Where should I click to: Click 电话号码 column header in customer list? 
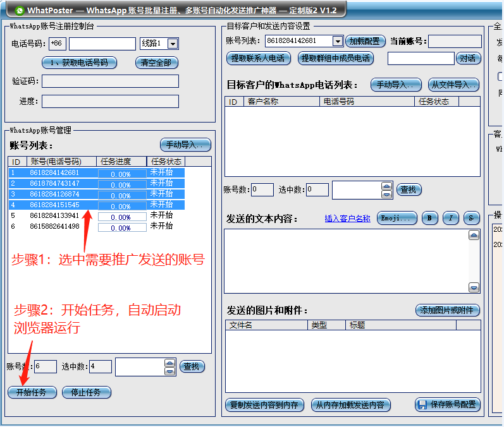pos(367,102)
